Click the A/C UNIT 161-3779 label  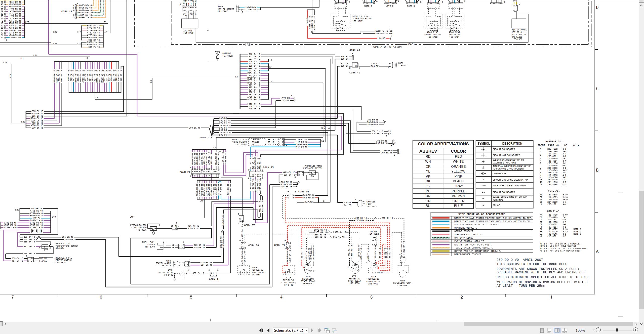click(x=188, y=32)
